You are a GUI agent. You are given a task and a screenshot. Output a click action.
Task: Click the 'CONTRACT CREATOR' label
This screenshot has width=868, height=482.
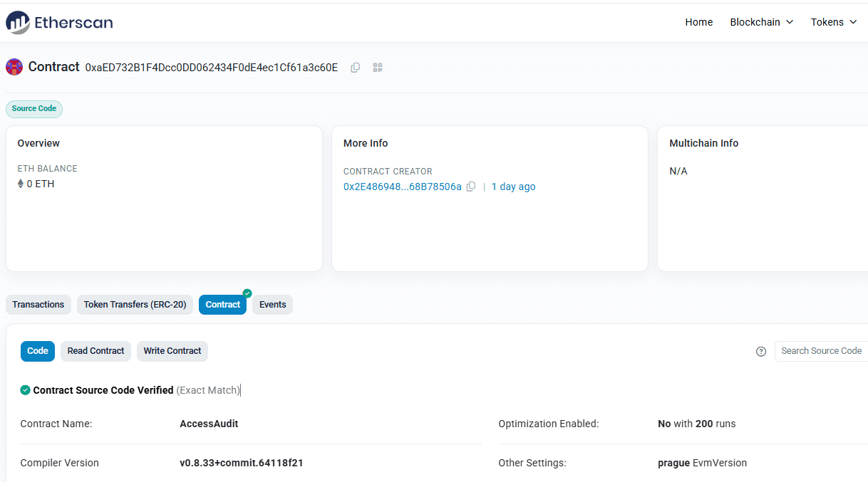(x=388, y=172)
